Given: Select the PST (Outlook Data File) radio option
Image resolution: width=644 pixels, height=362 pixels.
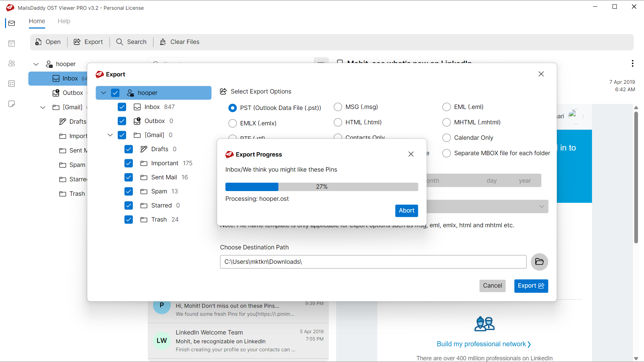Looking at the screenshot, I should [x=232, y=108].
